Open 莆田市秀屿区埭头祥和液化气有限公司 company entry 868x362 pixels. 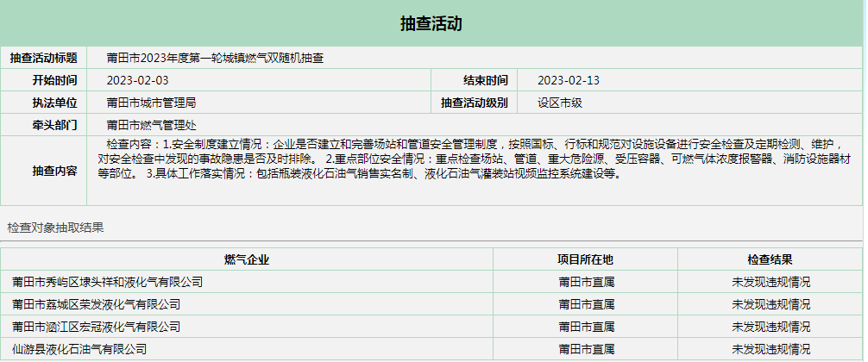[107, 282]
